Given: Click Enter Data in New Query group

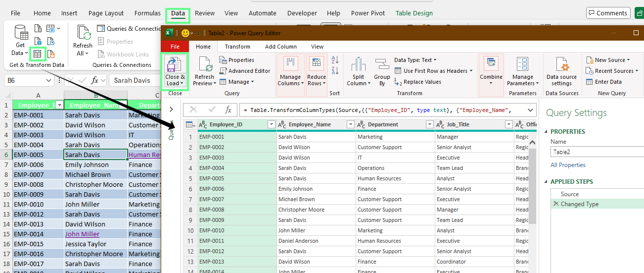Looking at the screenshot, I should pos(603,82).
